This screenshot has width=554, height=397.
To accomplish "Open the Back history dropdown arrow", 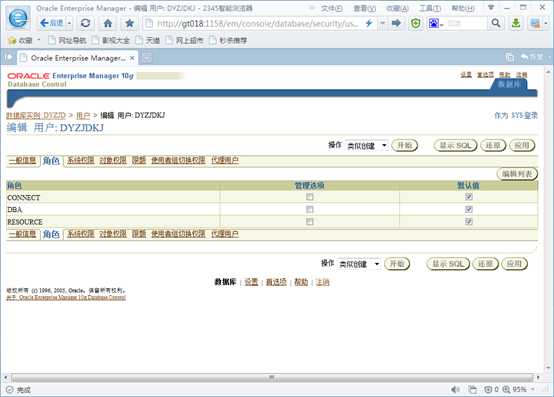I will pos(70,23).
